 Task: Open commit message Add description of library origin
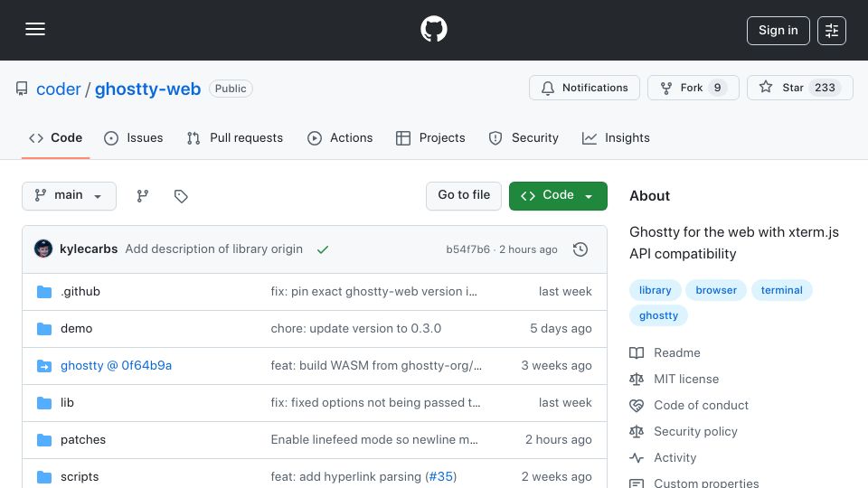click(x=213, y=249)
